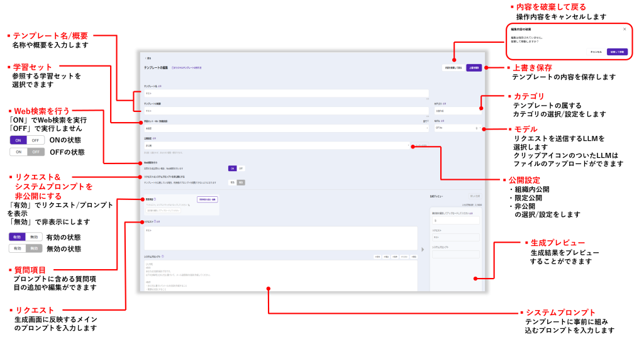Open the original template link icon beside テンプレートの編集
This screenshot has width=644, height=339.
click(x=173, y=68)
